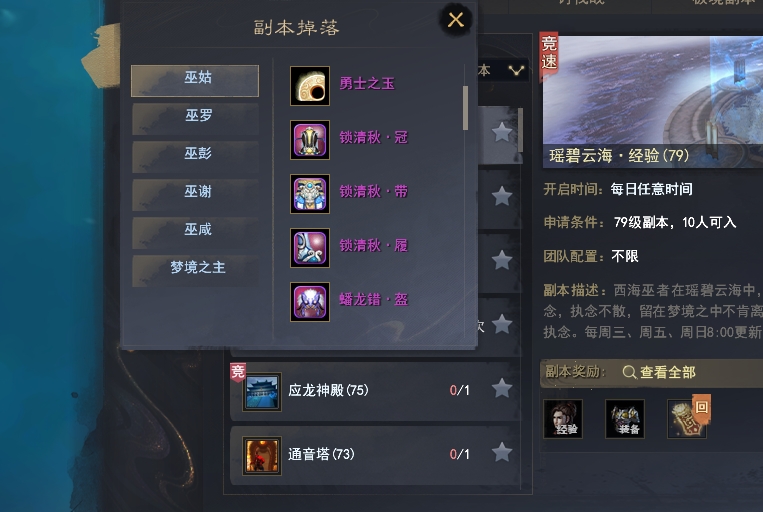The height and width of the screenshot is (512, 763).
Task: Click the 锁清秋·带 belt icon
Action: click(x=310, y=194)
